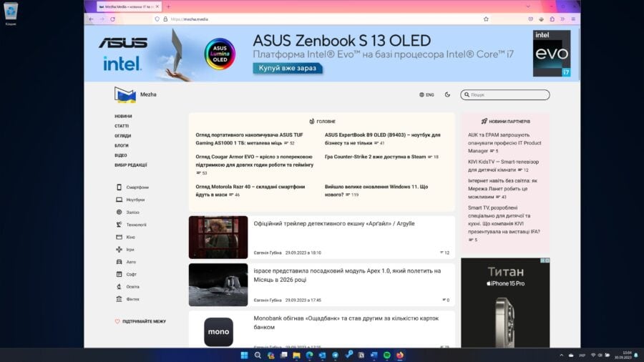Screen dimensions: 644x362
Task: Toggle dark mode with the moon icon
Action: [447, 94]
